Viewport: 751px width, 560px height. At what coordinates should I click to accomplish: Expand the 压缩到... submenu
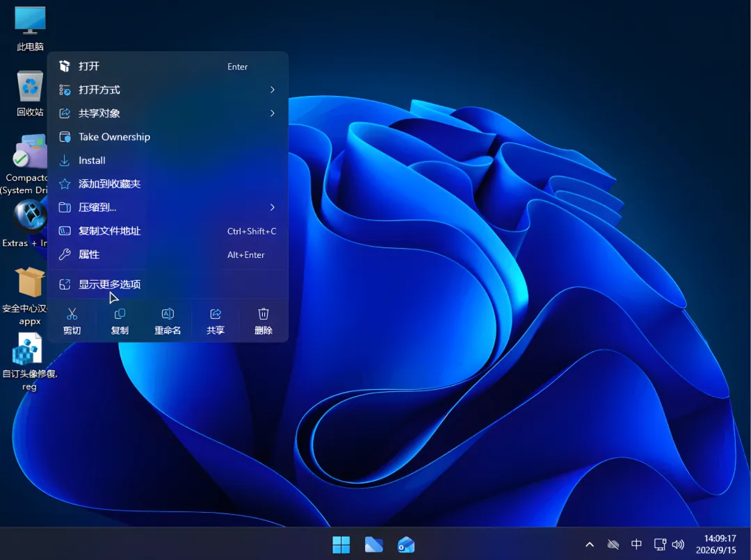coord(168,207)
